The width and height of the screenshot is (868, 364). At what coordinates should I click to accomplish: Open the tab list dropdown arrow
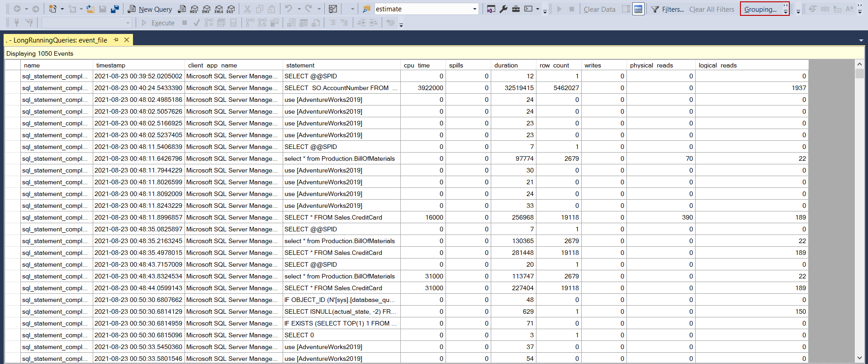pyautogui.click(x=861, y=41)
